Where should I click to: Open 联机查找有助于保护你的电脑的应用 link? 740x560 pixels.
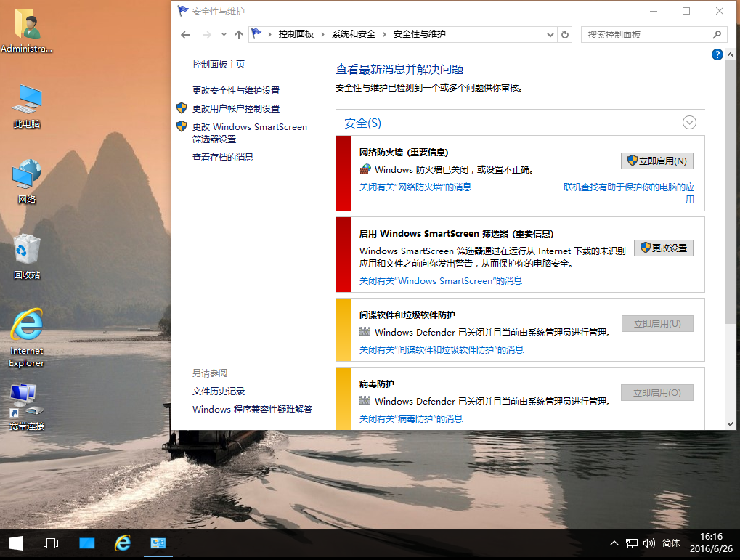coord(629,193)
